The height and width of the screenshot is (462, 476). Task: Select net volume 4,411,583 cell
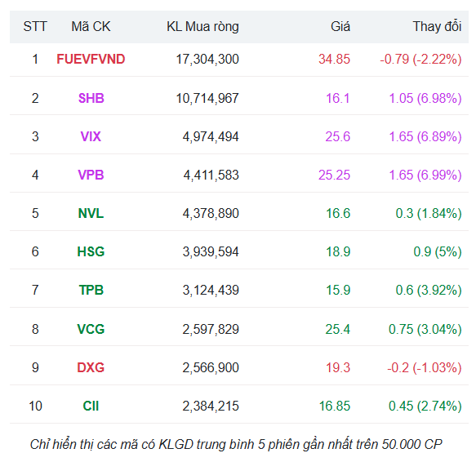211,175
